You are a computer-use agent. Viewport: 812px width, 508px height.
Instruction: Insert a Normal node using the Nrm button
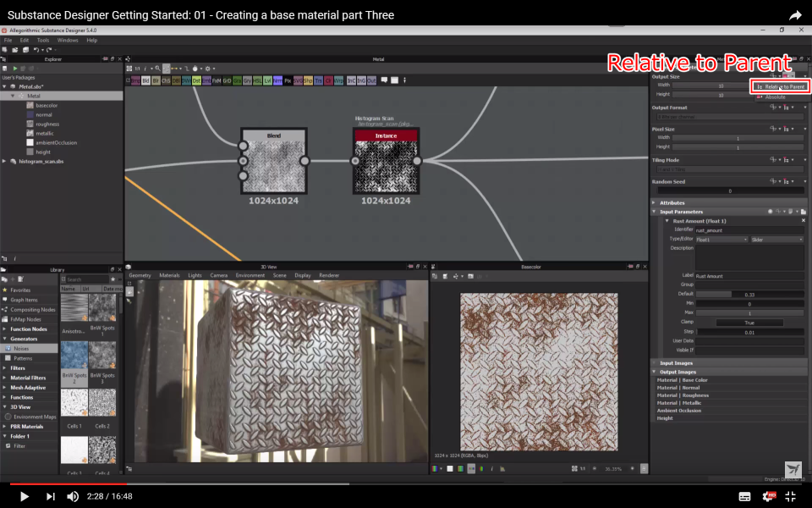(x=277, y=81)
